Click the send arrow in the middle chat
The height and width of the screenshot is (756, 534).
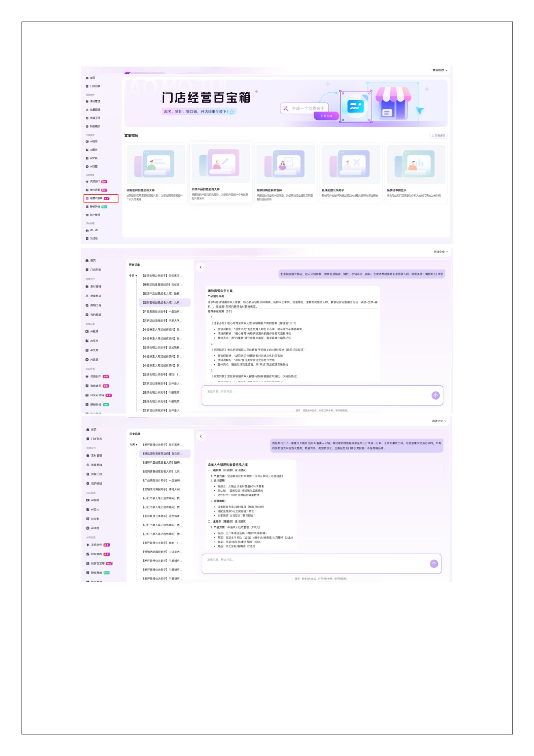[x=435, y=395]
